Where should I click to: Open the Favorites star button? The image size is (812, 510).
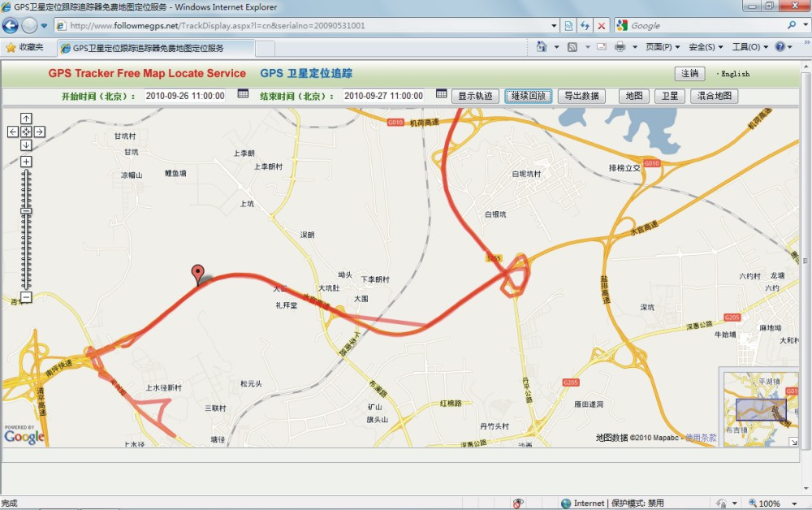11,48
